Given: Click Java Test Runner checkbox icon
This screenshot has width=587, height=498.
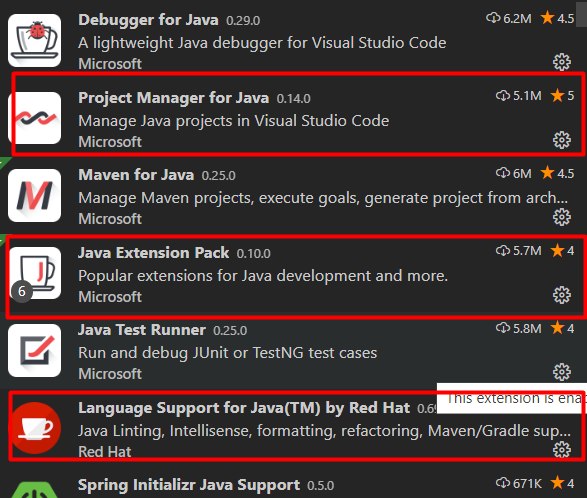Looking at the screenshot, I should (x=34, y=350).
